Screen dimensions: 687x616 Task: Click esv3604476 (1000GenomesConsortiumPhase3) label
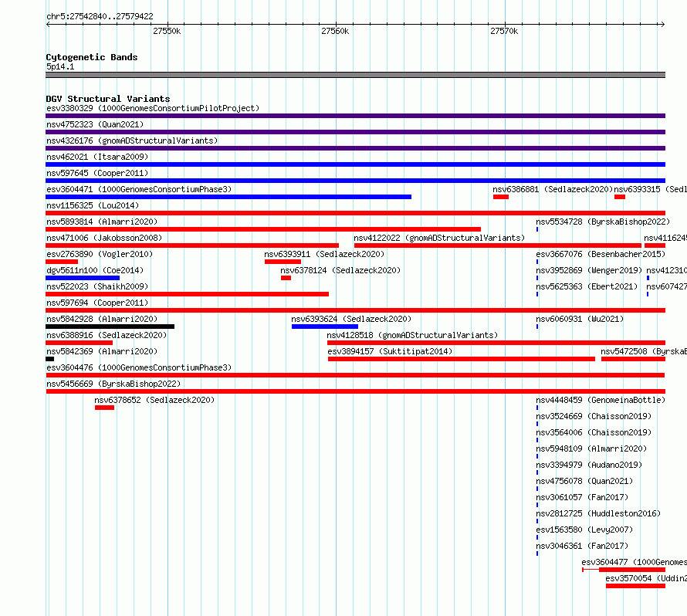point(139,367)
